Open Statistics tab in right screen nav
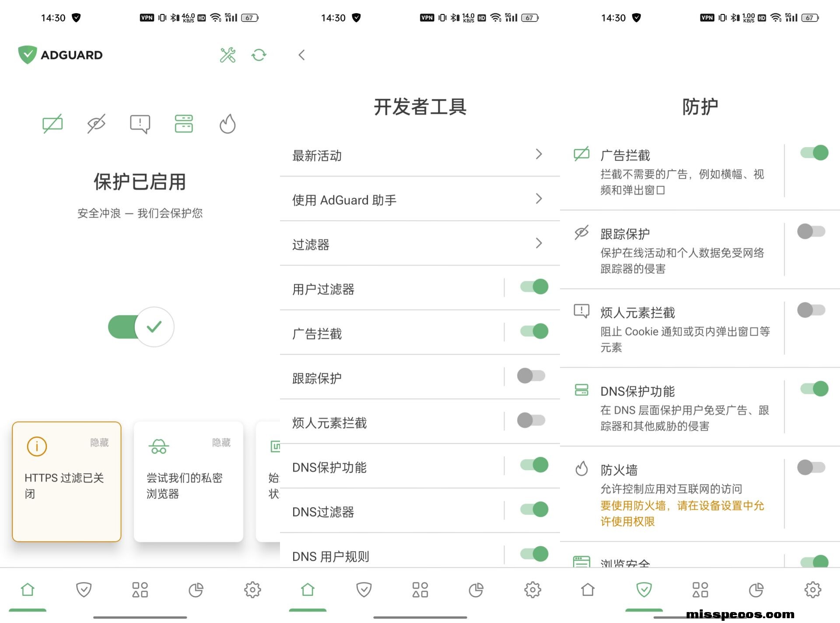 click(x=756, y=590)
